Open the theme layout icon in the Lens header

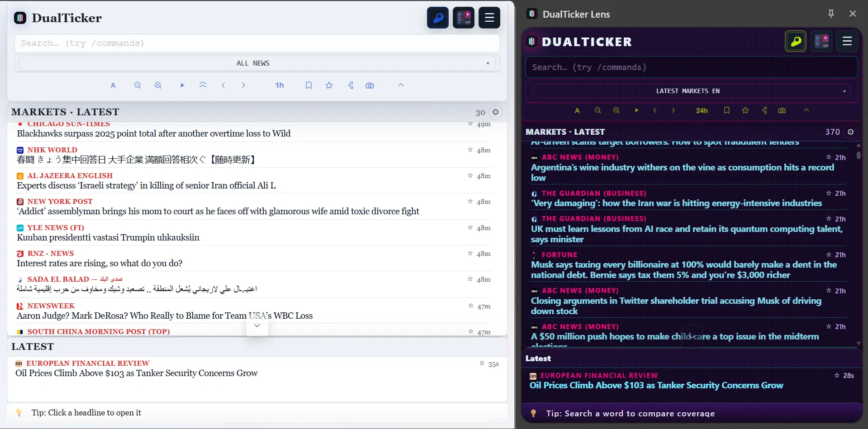pos(822,42)
